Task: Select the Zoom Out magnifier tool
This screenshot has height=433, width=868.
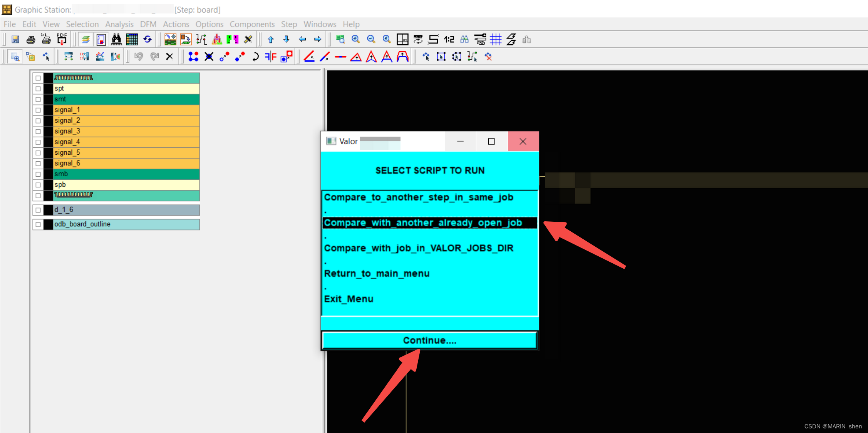Action: coord(370,39)
